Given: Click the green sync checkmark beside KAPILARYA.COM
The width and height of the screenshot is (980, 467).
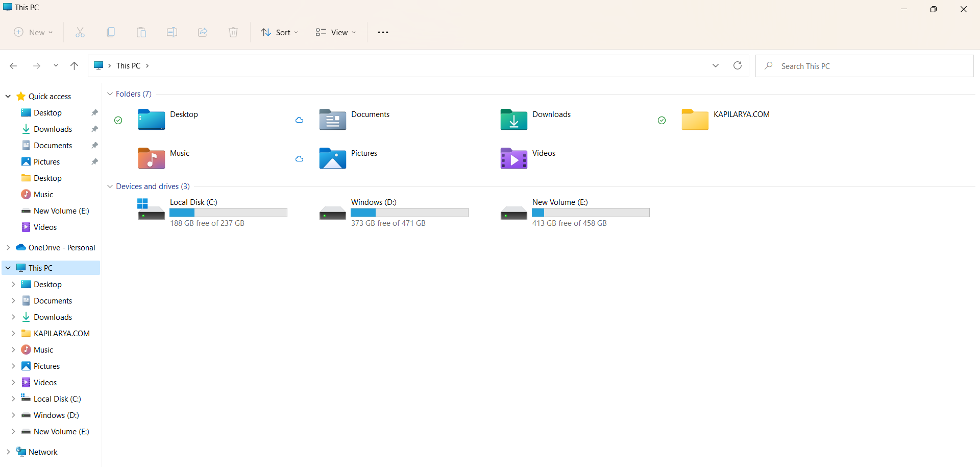Looking at the screenshot, I should click(662, 121).
